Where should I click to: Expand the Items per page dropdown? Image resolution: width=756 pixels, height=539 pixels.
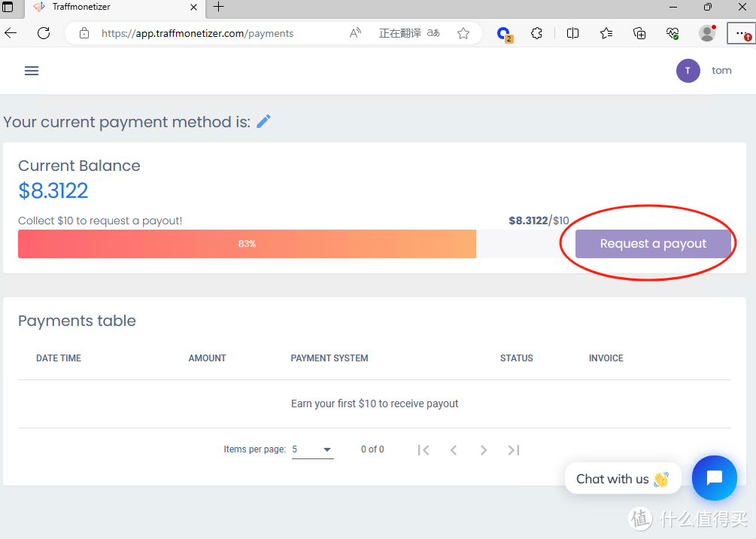coord(313,449)
